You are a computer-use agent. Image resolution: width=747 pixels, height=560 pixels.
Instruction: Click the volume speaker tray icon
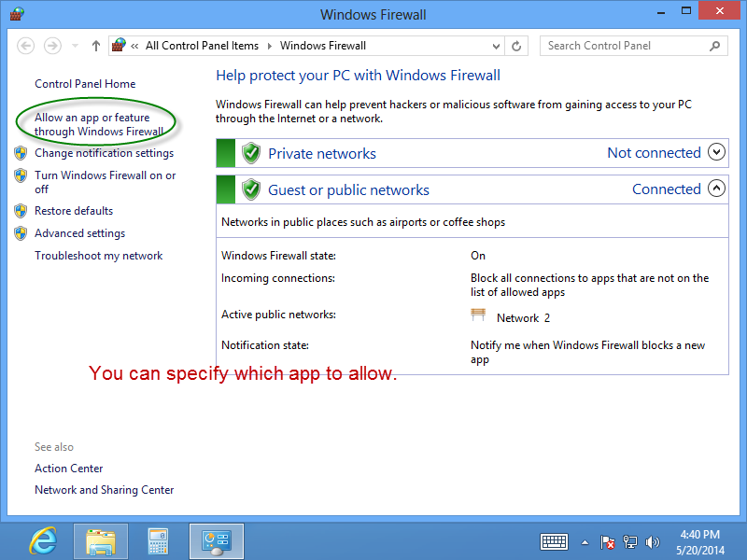click(652, 542)
